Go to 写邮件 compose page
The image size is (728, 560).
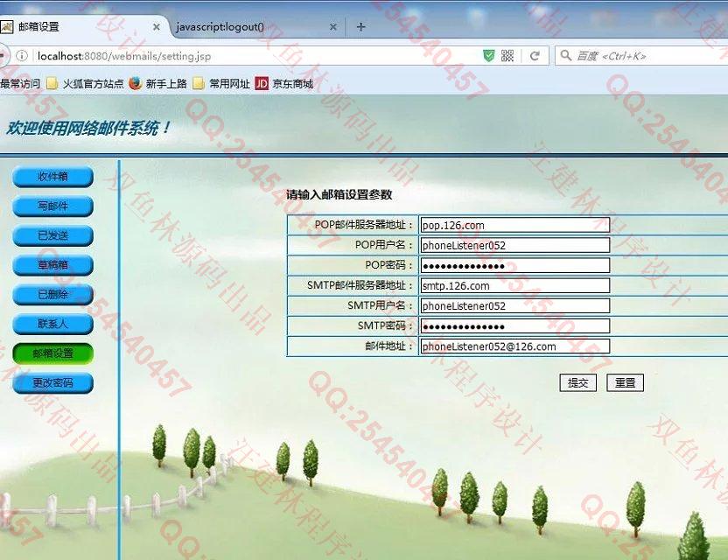click(52, 206)
